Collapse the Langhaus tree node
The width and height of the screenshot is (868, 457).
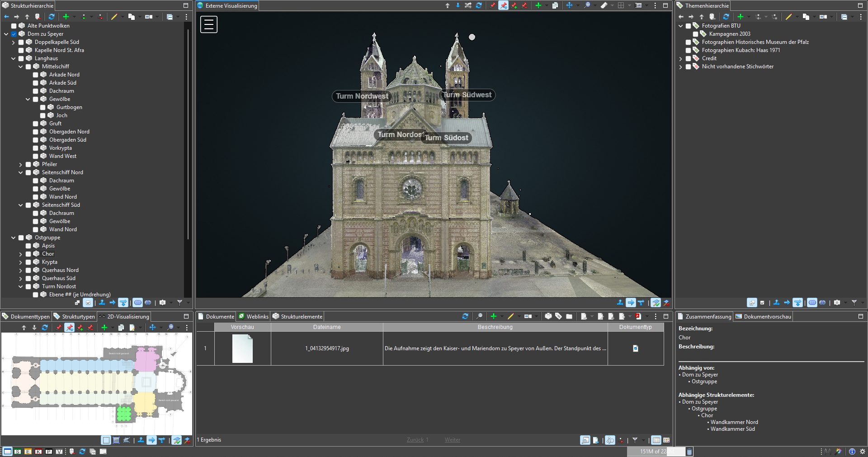tap(14, 58)
